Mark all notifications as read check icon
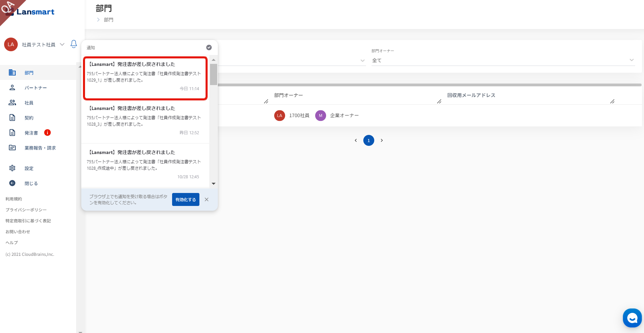 click(x=209, y=47)
